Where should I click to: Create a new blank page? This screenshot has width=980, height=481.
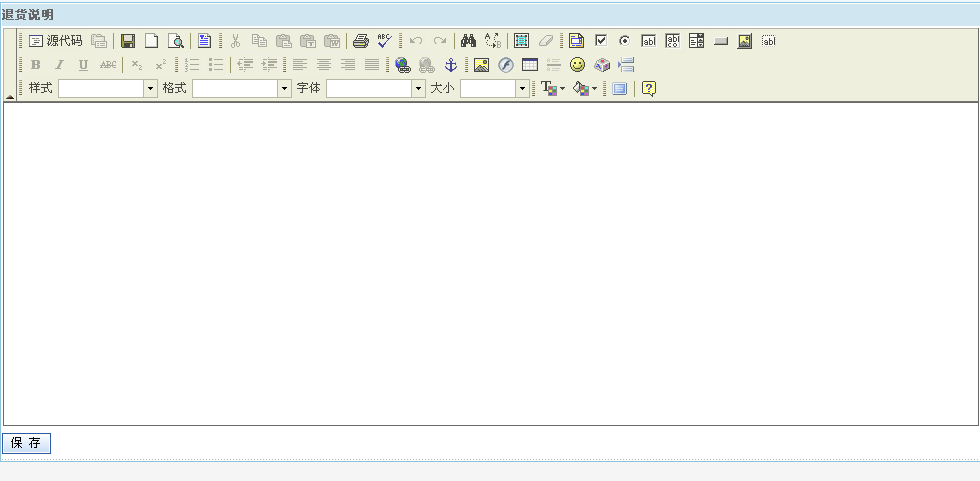(x=152, y=41)
